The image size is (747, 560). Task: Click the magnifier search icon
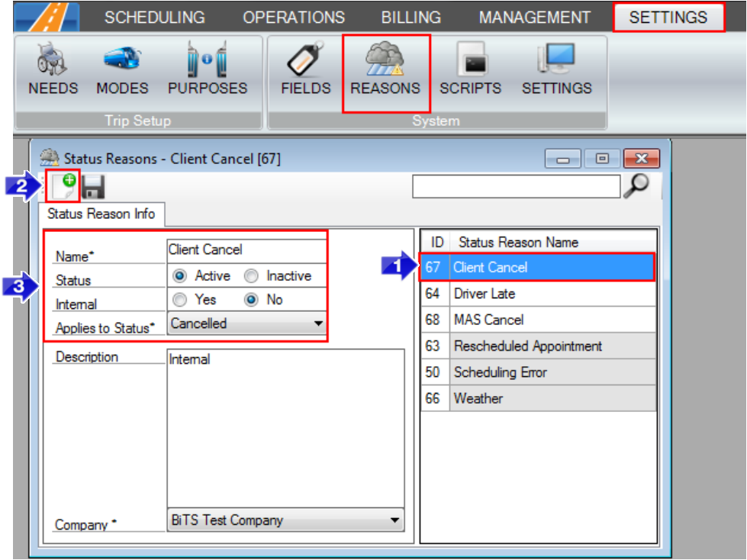point(636,185)
